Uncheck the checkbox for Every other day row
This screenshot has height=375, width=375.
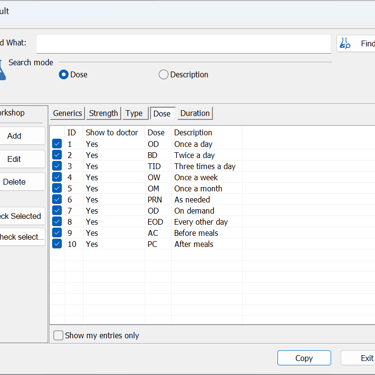point(57,221)
